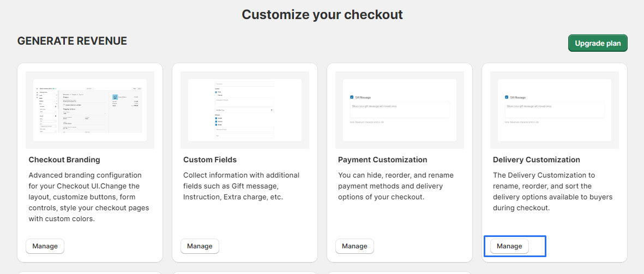
Task: Open Manage for Checkout Branding
Action: pyautogui.click(x=45, y=246)
